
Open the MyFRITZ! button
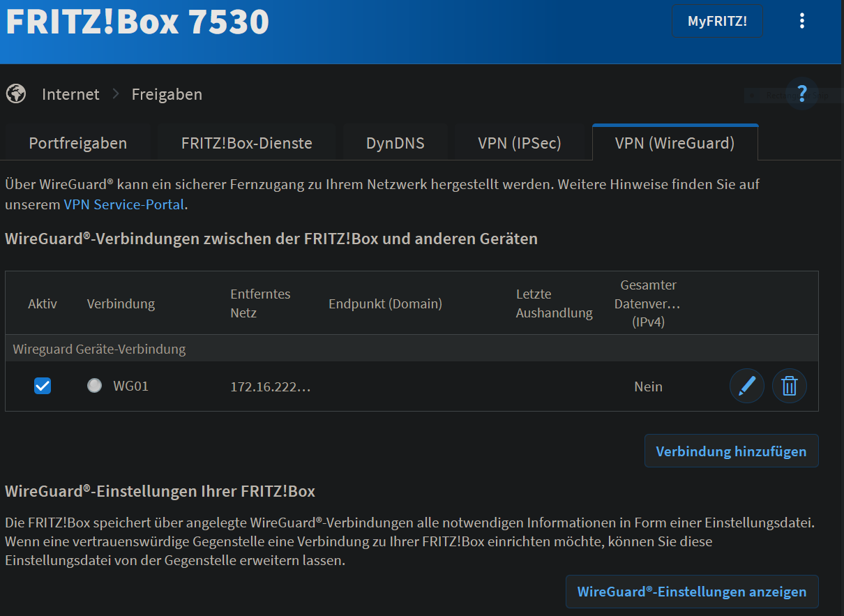coord(717,21)
